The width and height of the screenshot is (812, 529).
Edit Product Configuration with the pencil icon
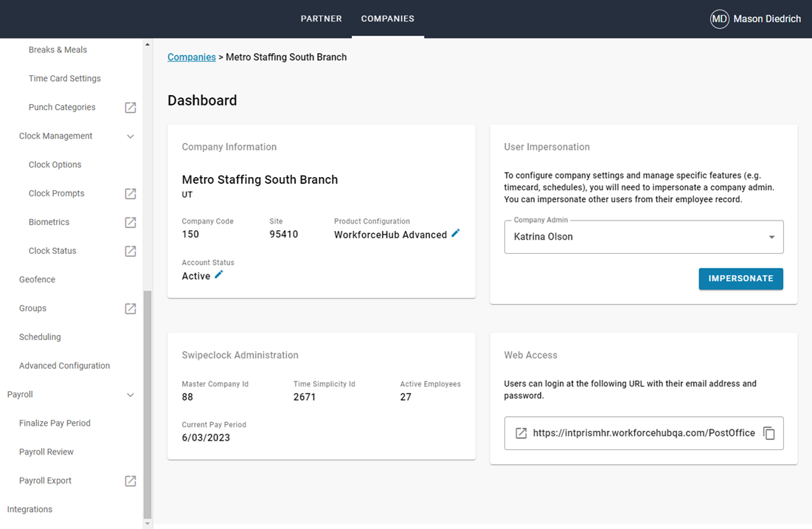(456, 232)
